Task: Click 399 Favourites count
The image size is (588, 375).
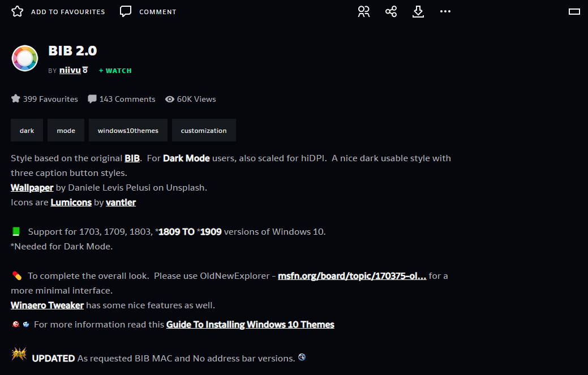Action: (x=50, y=99)
